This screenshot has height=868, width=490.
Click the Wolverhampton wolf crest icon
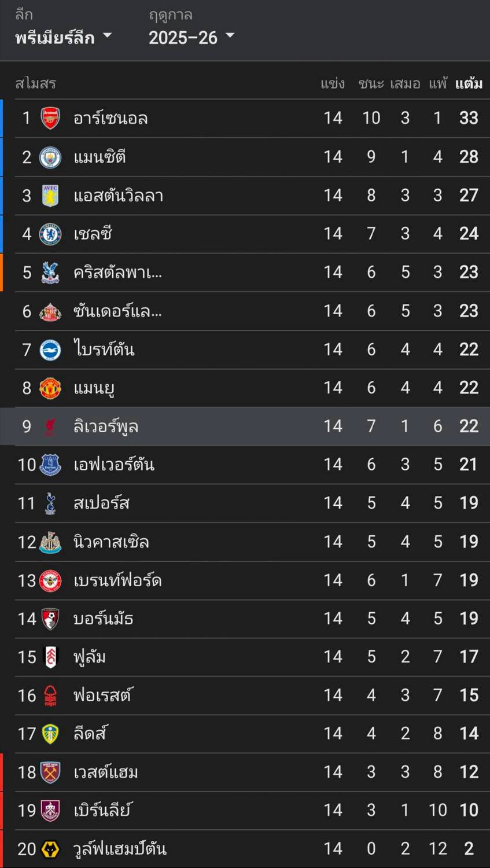click(x=50, y=849)
